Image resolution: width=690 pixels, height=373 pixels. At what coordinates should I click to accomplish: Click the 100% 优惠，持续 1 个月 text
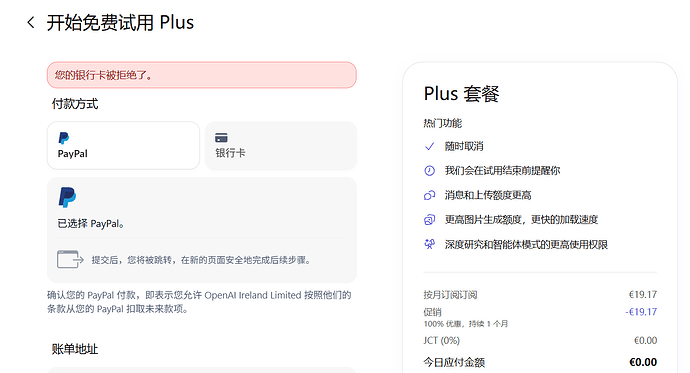466,324
